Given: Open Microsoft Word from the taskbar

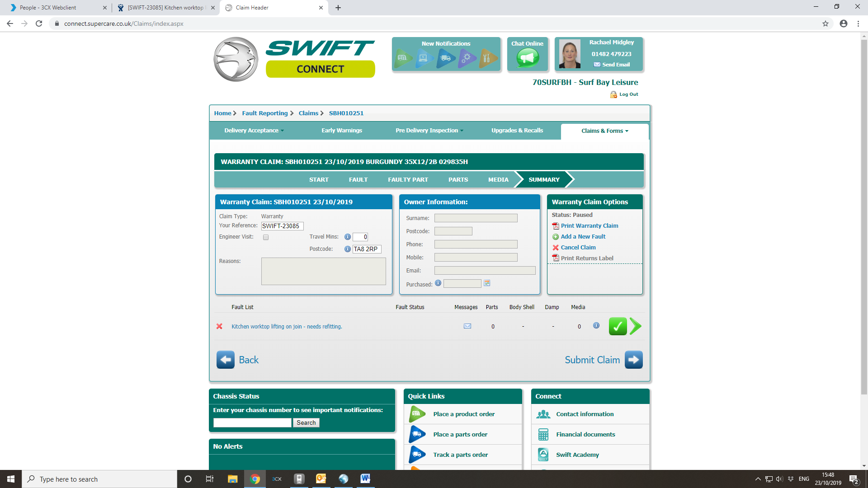Looking at the screenshot, I should coord(365,479).
